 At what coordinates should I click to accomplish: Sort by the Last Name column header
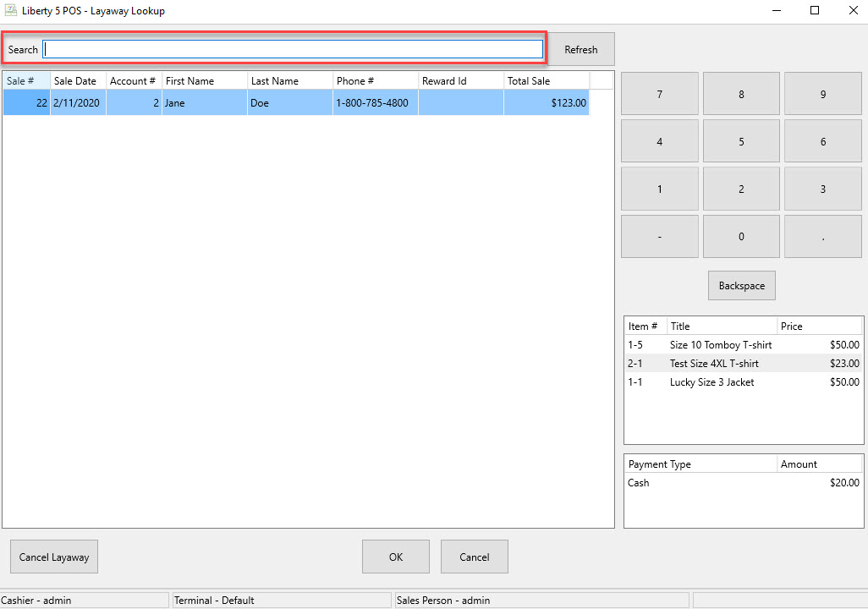290,81
